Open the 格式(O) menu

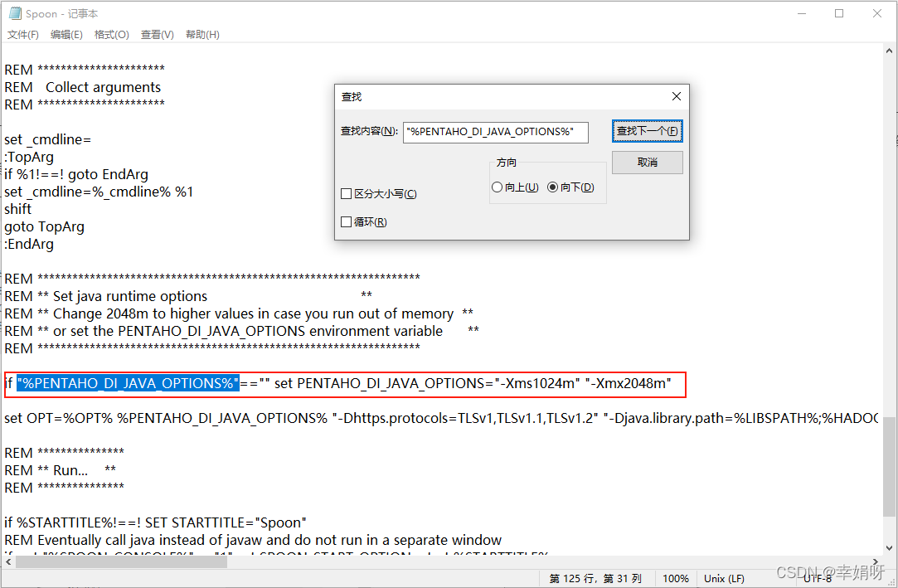(112, 35)
